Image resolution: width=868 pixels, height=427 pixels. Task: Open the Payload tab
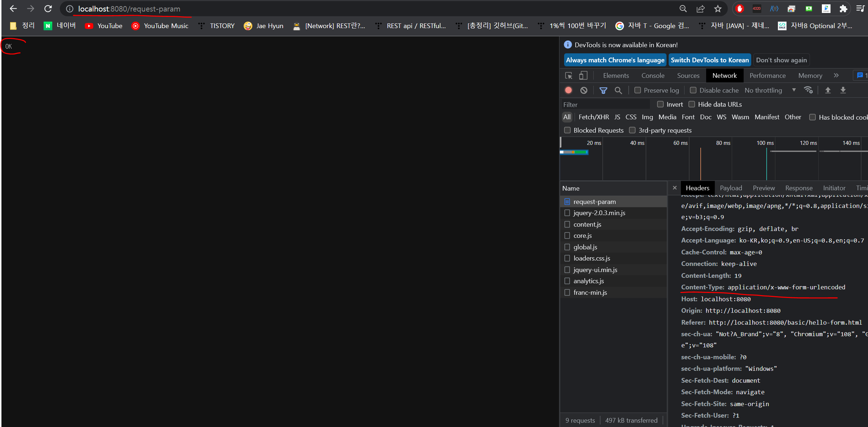[x=731, y=188]
